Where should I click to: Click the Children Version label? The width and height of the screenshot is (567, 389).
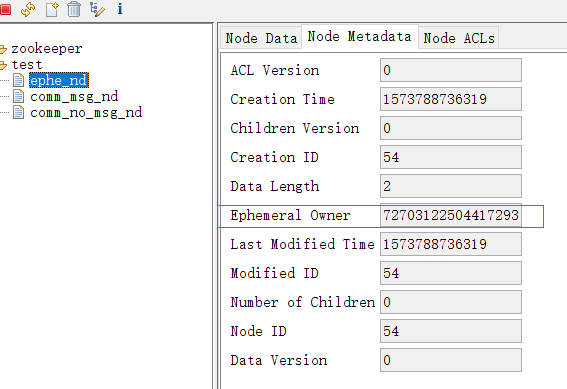295,128
